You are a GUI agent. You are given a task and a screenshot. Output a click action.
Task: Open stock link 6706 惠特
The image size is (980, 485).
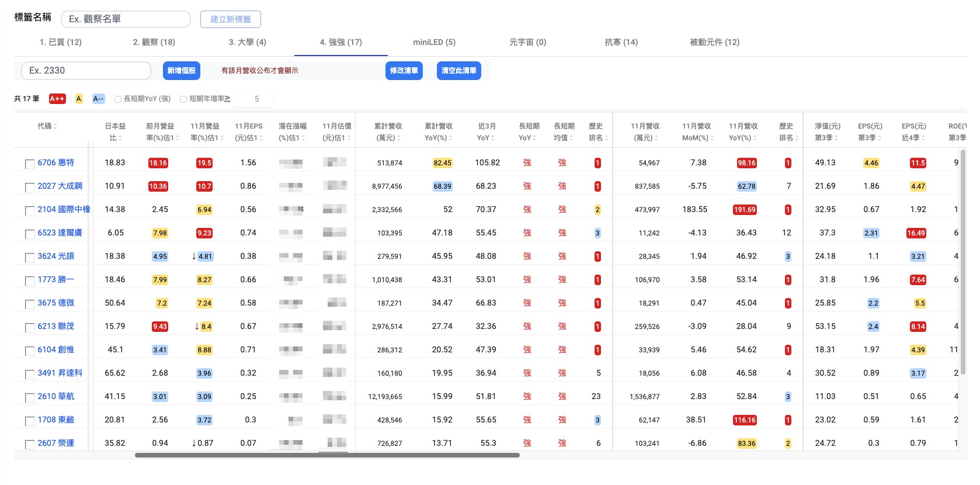[56, 162]
